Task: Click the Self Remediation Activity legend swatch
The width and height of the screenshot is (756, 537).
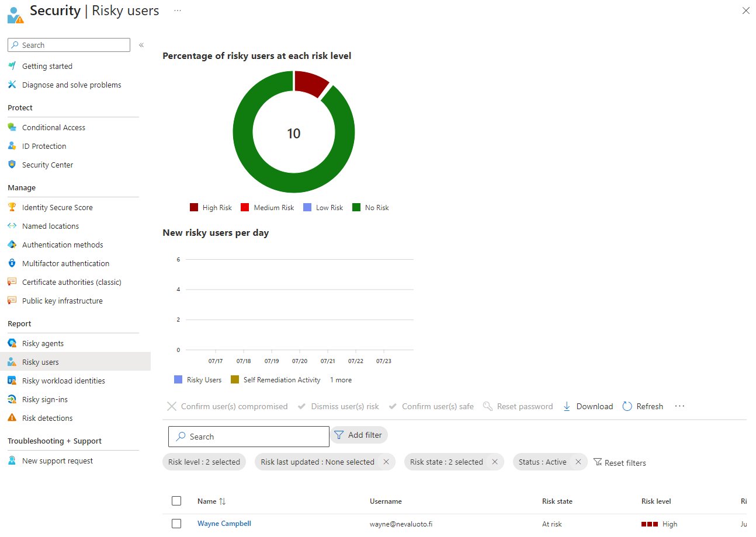Action: click(x=235, y=379)
